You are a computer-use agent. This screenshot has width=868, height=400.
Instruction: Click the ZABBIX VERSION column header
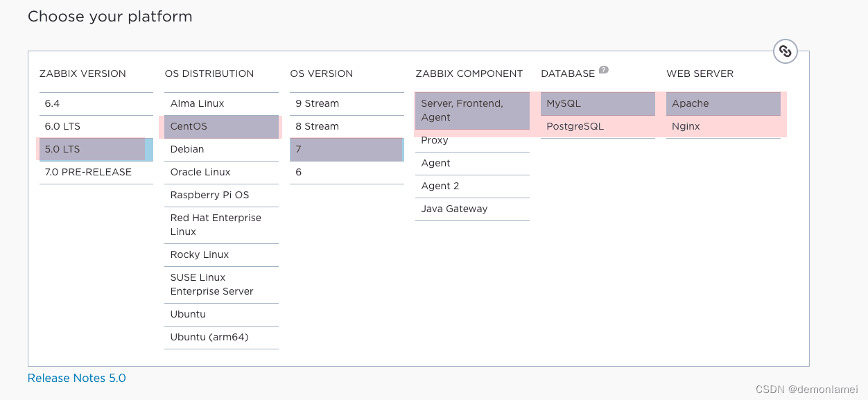tap(83, 73)
